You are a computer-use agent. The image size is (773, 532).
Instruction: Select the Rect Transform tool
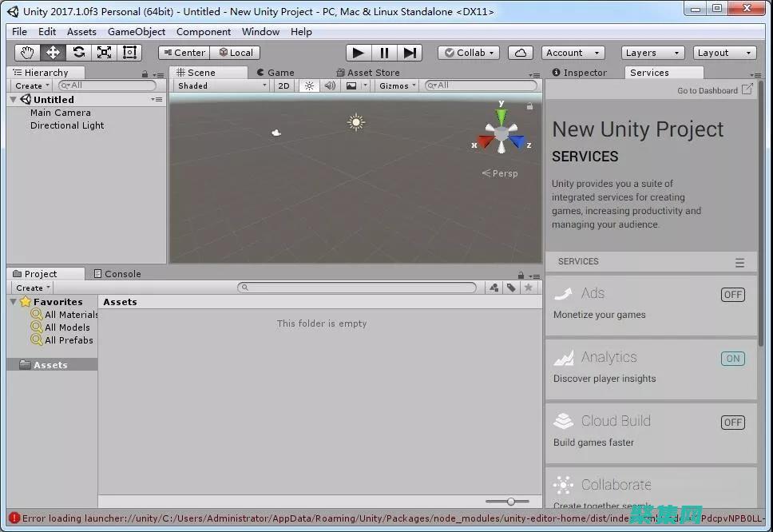pos(129,52)
